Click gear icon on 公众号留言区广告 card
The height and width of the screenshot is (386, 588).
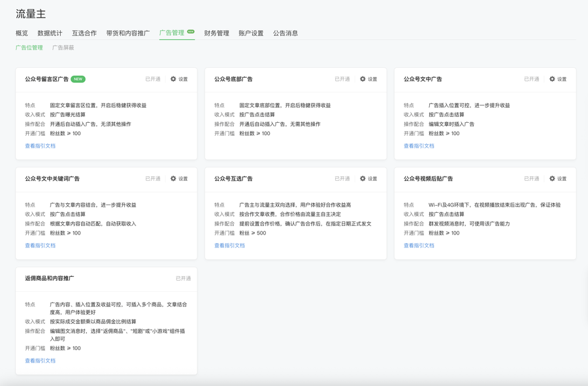[x=174, y=79]
